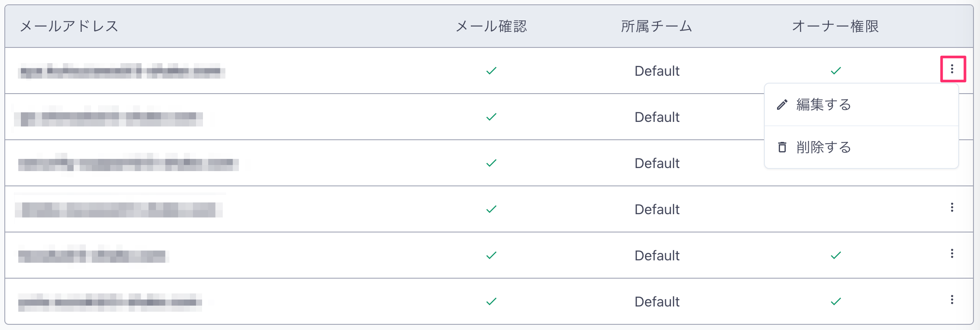Open the three-dot menu in fifth row
This screenshot has width=980, height=330.
(x=952, y=253)
